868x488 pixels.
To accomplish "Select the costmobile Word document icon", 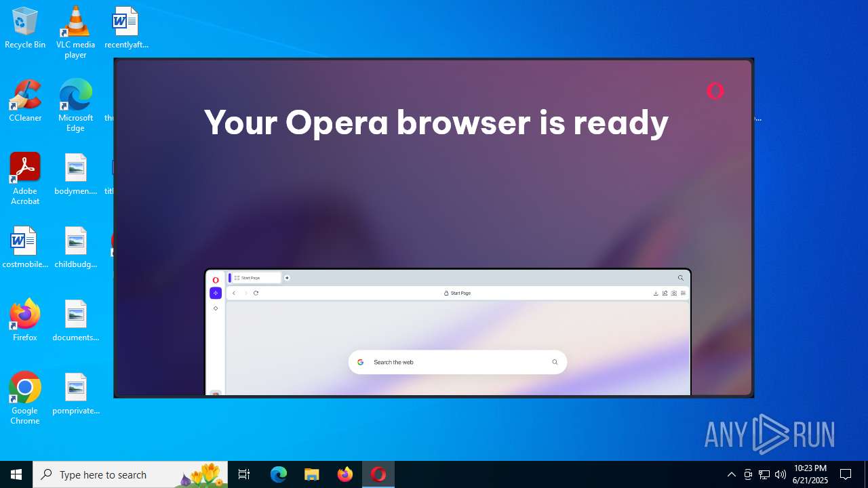I will (25, 248).
